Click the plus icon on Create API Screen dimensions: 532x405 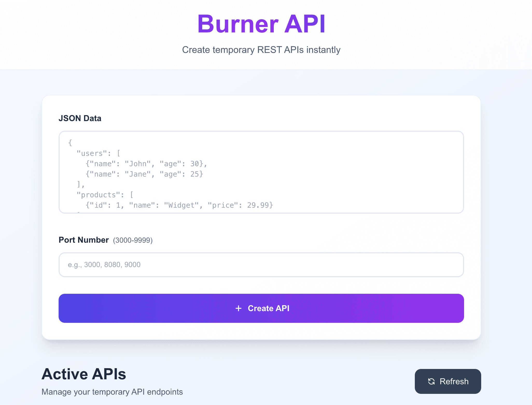[x=239, y=308]
